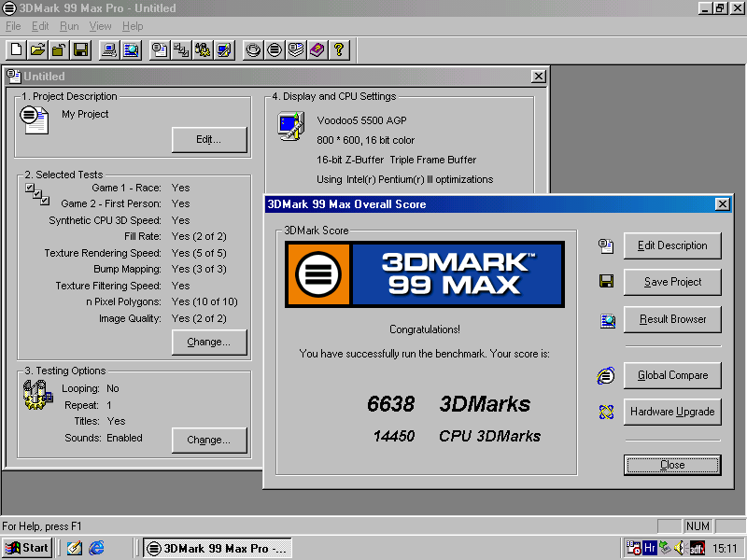Click the 3dfx tray icon
This screenshot has width=747, height=560.
(697, 548)
